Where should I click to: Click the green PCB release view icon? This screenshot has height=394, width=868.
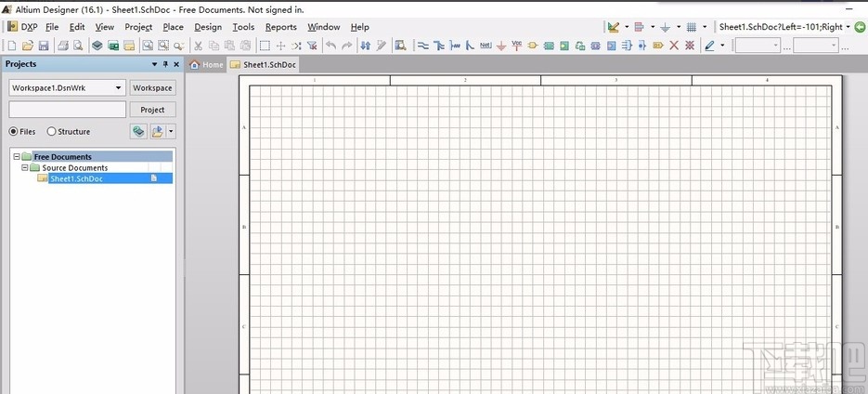[x=113, y=46]
